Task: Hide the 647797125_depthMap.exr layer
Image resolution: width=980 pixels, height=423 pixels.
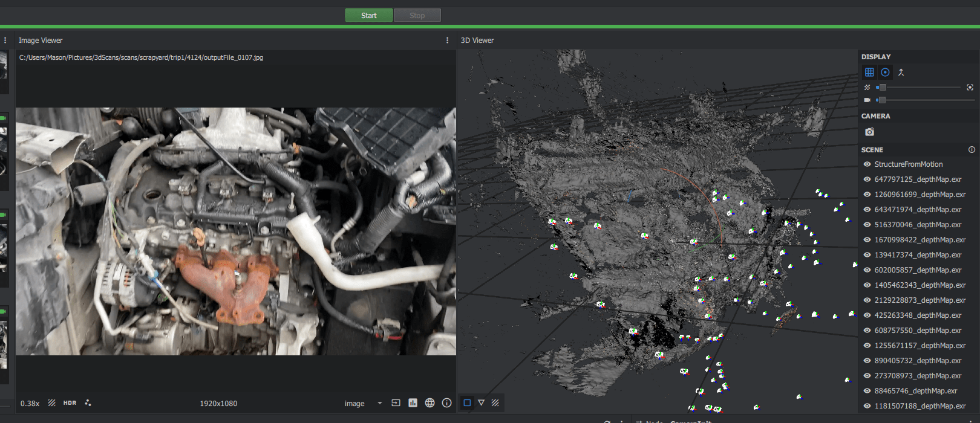Action: [867, 179]
